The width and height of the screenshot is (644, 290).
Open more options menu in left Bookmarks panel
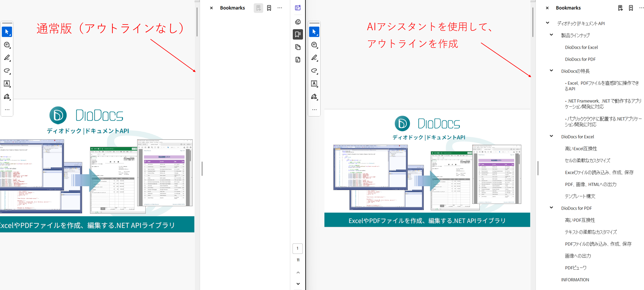click(280, 8)
